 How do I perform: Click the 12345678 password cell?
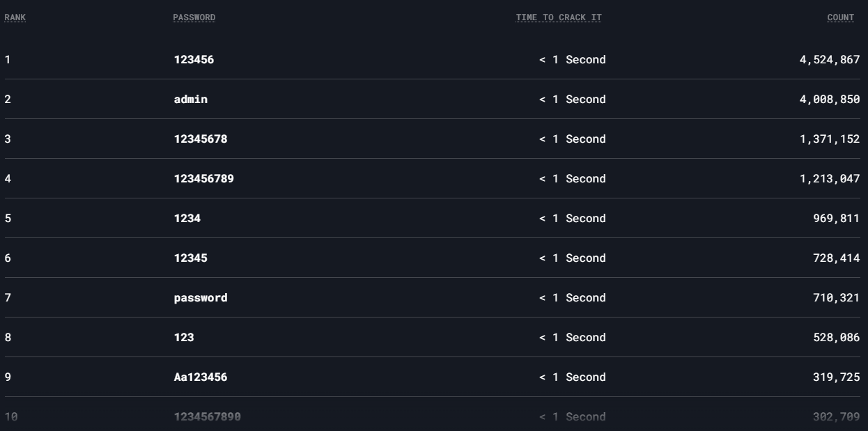[201, 139]
